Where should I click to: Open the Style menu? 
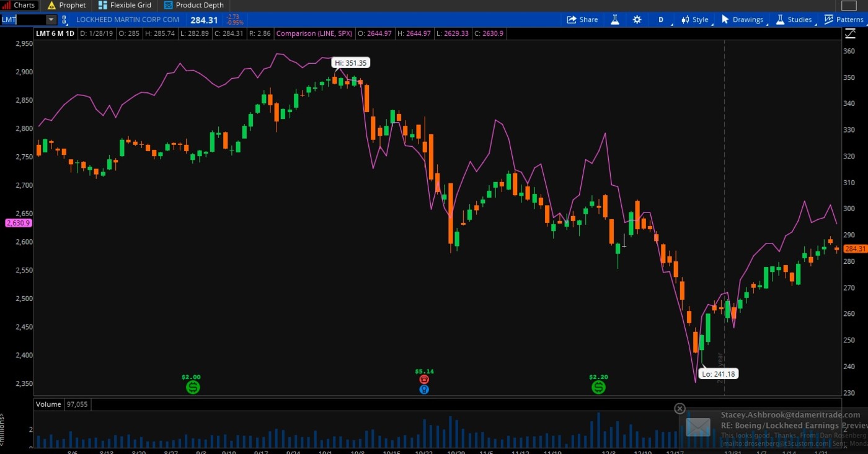[x=695, y=20]
